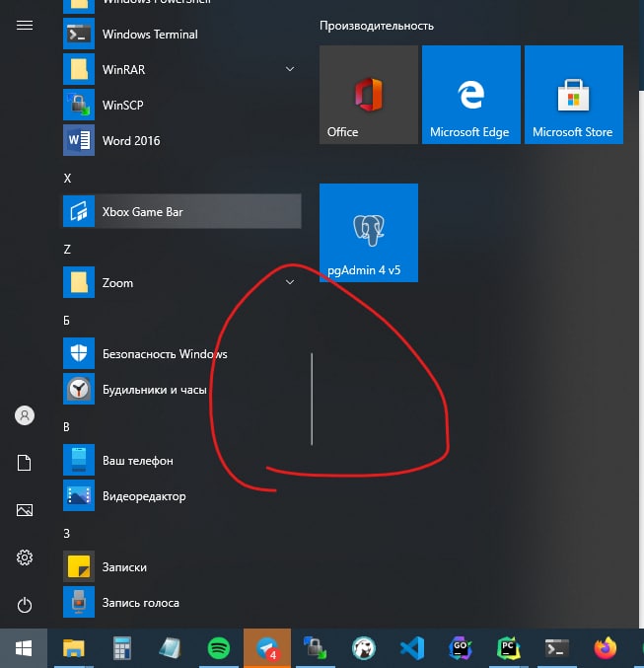Open the Office tile
The width and height of the screenshot is (644, 668).
[x=369, y=95]
